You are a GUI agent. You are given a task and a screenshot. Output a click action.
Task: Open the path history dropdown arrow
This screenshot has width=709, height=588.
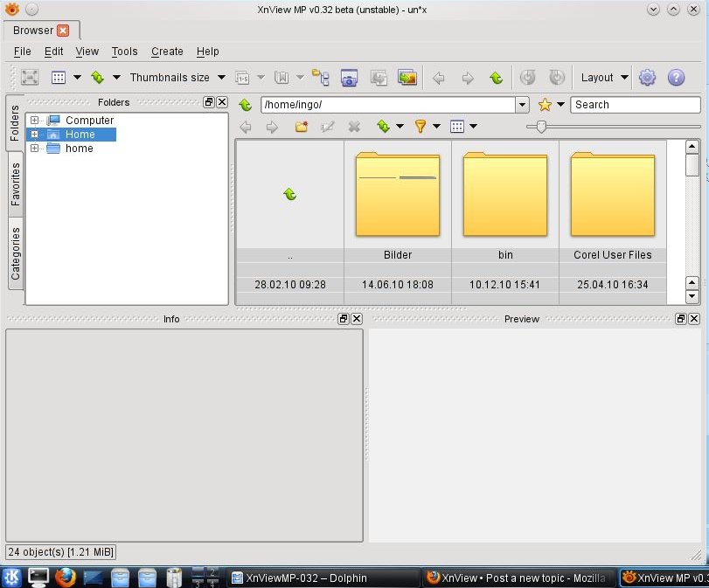coord(522,105)
